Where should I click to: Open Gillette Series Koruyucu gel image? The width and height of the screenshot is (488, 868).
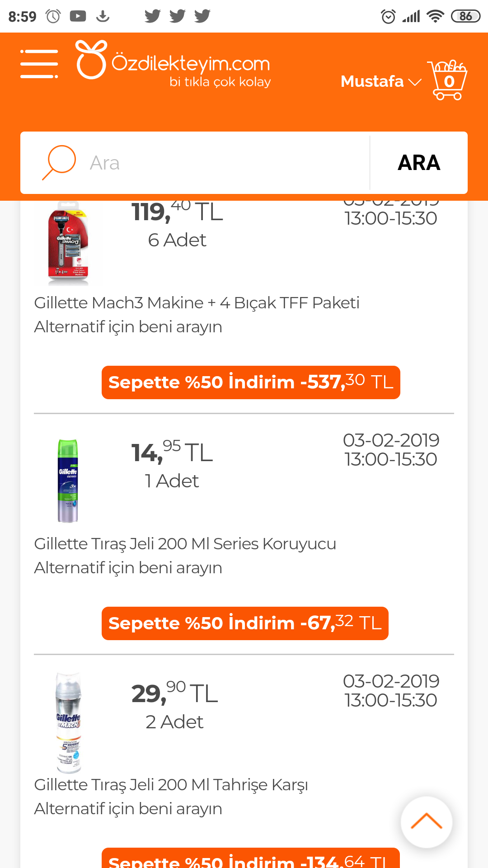click(68, 481)
